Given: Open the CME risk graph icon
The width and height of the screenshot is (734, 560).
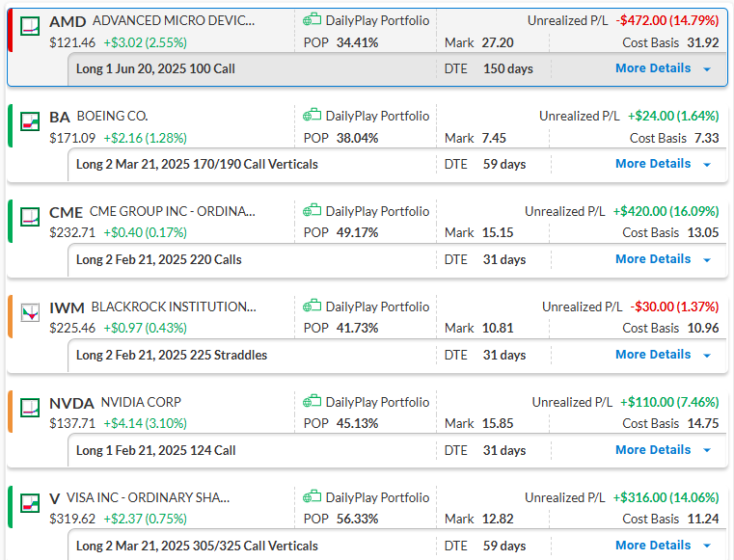Looking at the screenshot, I should coord(30,217).
